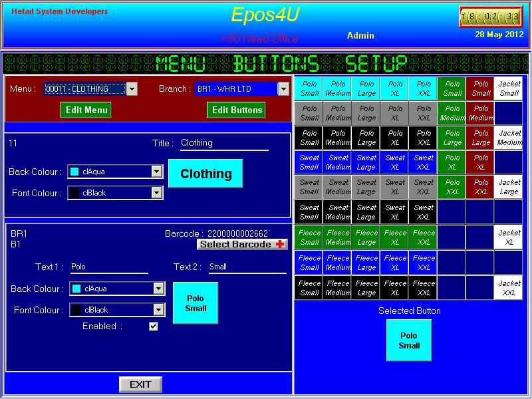Click the Title field containing Clothing
Image resolution: width=532 pixels, height=399 pixels.
pos(223,143)
